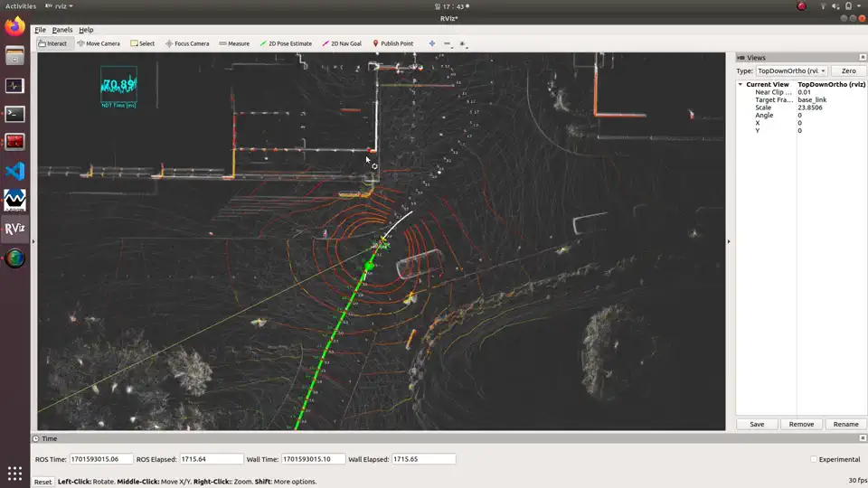Image resolution: width=868 pixels, height=488 pixels.
Task: Collapse the Current View tree node
Action: pyautogui.click(x=741, y=84)
